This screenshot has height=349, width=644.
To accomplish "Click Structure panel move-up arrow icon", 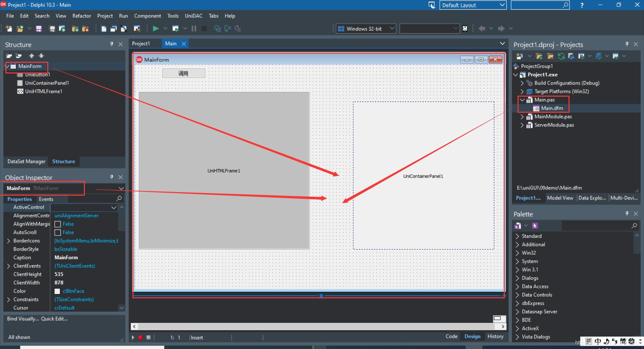I will (32, 56).
